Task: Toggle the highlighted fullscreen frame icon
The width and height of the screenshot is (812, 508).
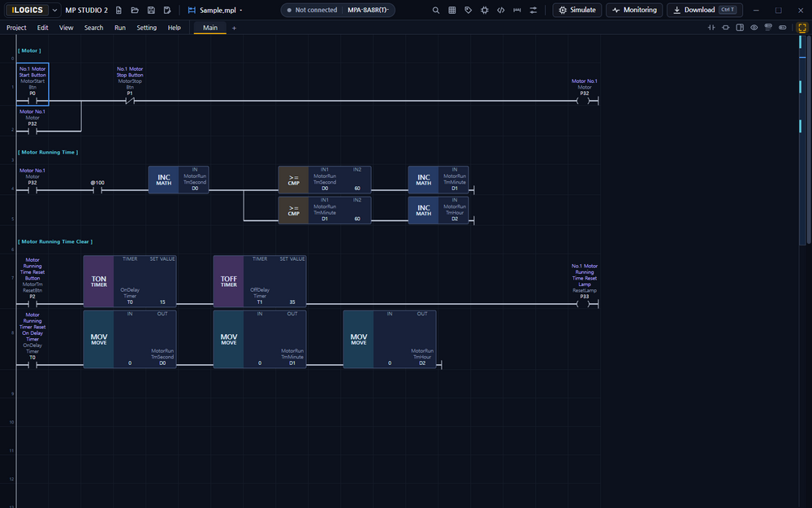Action: click(x=802, y=28)
